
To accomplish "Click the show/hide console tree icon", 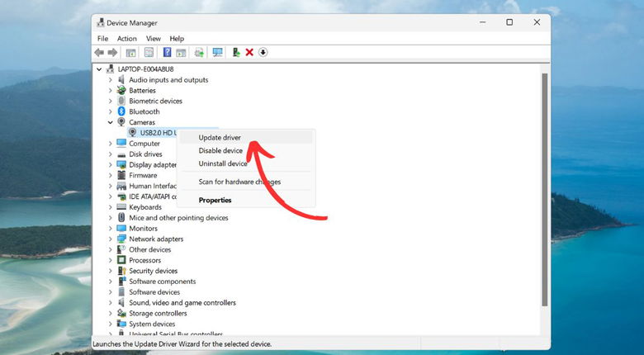I will [x=130, y=52].
